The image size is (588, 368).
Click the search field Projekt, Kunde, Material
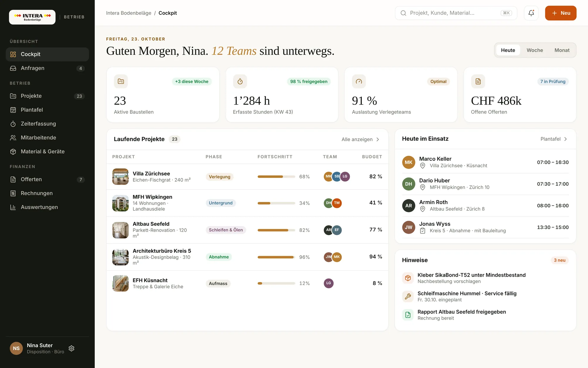tap(456, 13)
